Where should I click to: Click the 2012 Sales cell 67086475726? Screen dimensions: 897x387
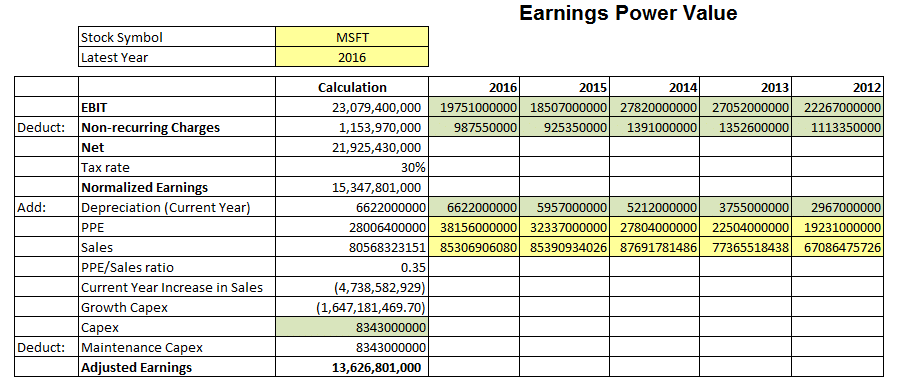[837, 247]
